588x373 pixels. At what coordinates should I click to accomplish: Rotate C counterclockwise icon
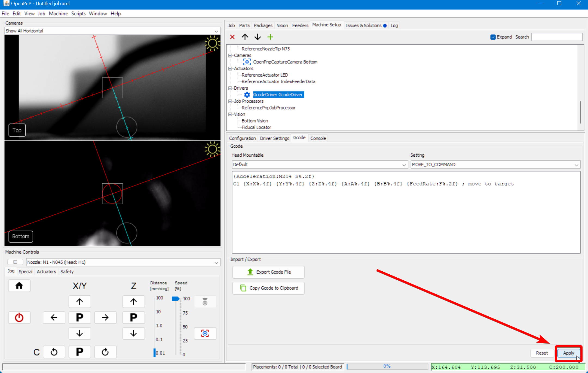click(x=54, y=352)
